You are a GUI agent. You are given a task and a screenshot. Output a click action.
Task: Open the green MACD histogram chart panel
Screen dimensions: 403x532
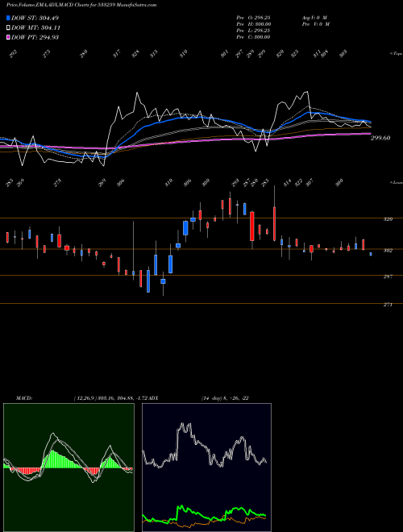point(69,468)
